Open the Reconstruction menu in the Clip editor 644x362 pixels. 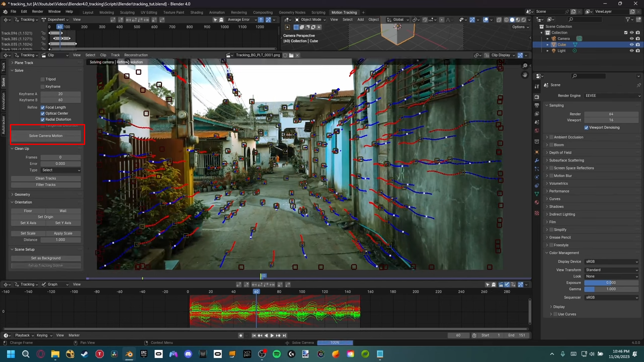135,55
